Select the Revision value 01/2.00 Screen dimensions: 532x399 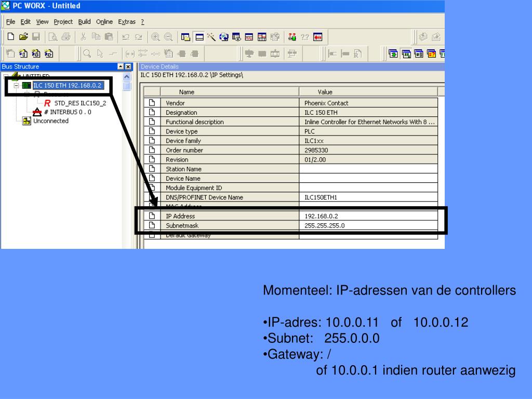click(x=368, y=159)
